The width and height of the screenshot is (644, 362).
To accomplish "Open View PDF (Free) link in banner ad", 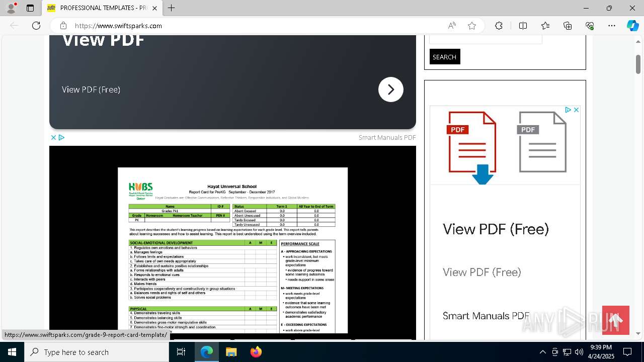I will click(x=91, y=89).
